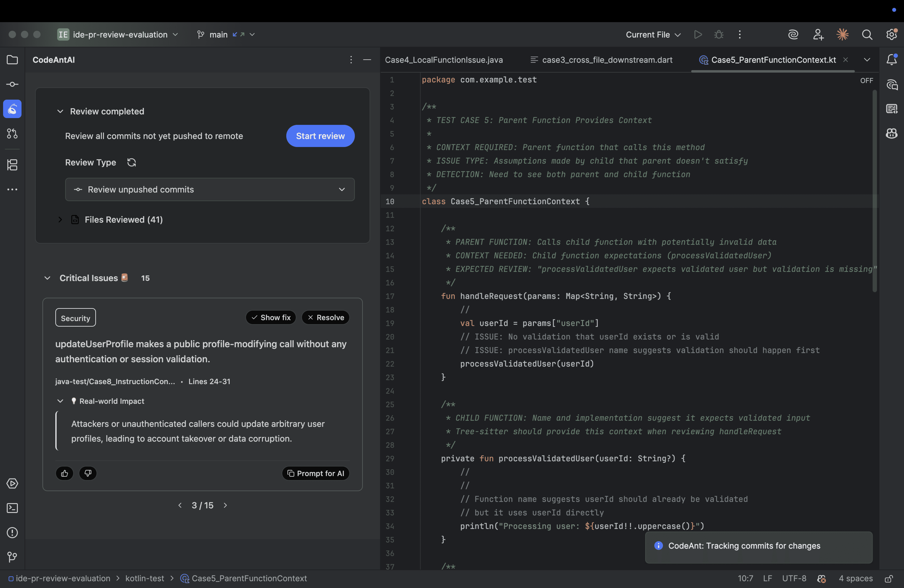Give thumbs up on the security issue
904x588 pixels.
point(64,473)
